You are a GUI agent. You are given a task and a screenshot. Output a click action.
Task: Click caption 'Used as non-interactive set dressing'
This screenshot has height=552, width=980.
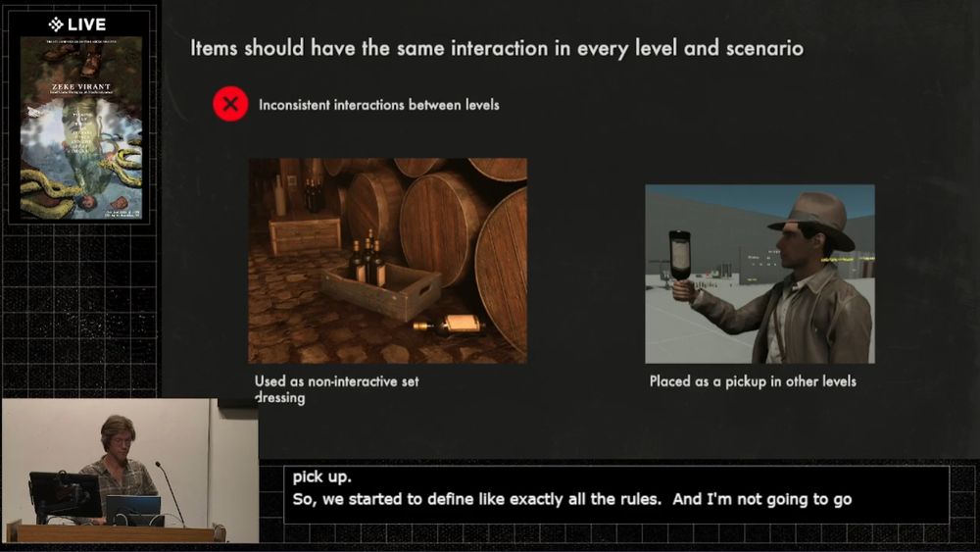(x=336, y=389)
